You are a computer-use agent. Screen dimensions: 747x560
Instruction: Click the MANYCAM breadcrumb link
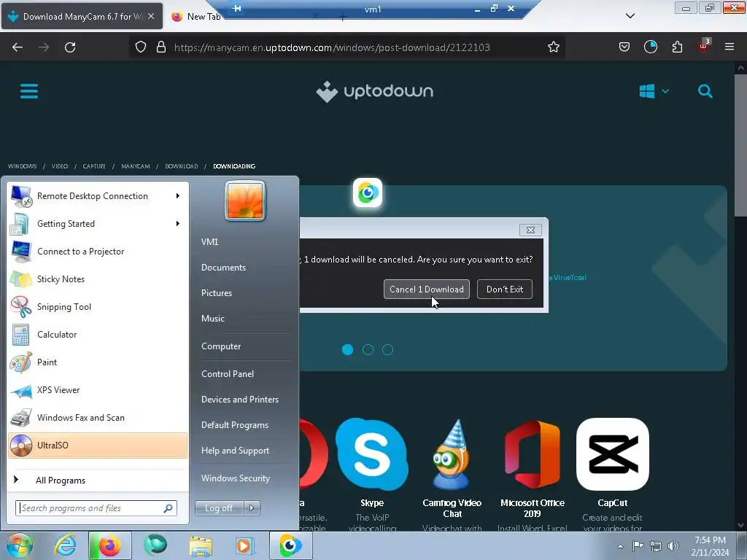pos(135,166)
